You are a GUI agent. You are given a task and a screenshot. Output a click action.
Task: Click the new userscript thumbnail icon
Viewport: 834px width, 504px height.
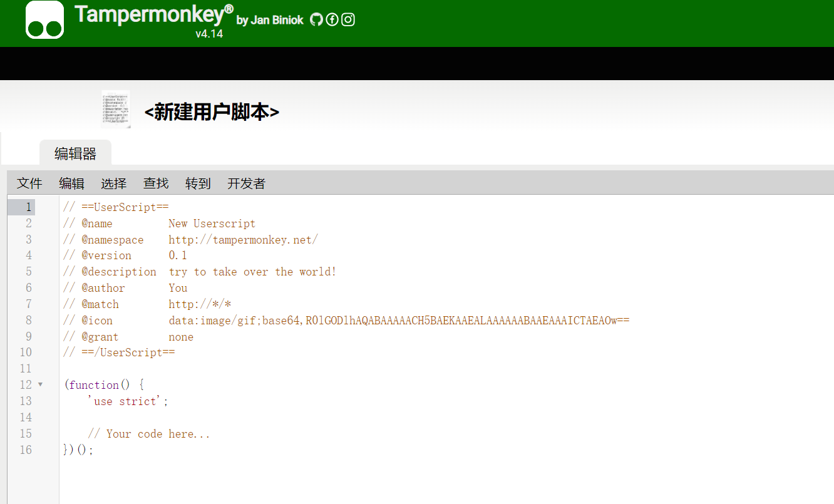tap(116, 110)
